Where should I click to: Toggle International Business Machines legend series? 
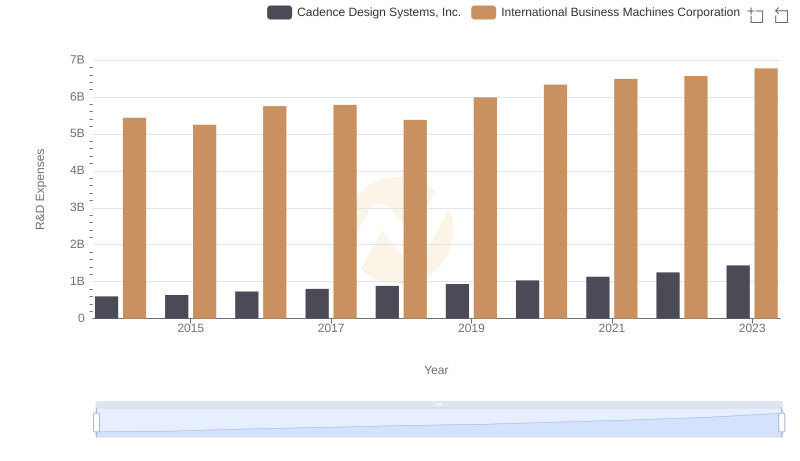[x=605, y=12]
